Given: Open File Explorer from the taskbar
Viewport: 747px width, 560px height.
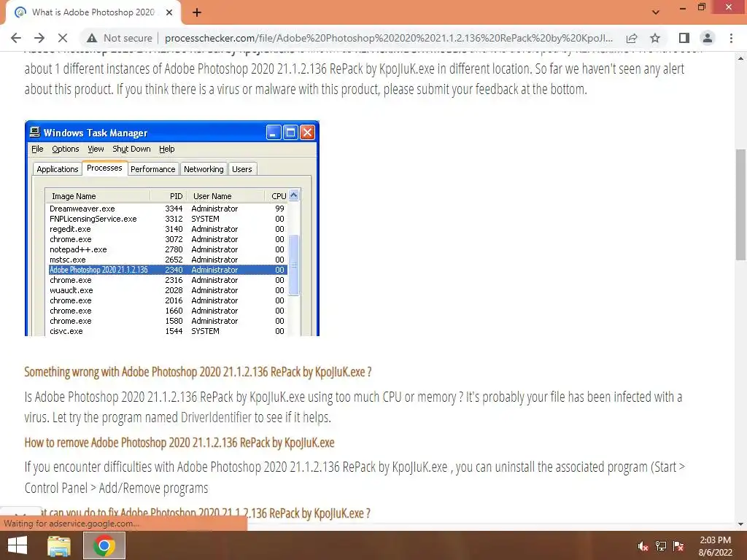Looking at the screenshot, I should pos(59,545).
